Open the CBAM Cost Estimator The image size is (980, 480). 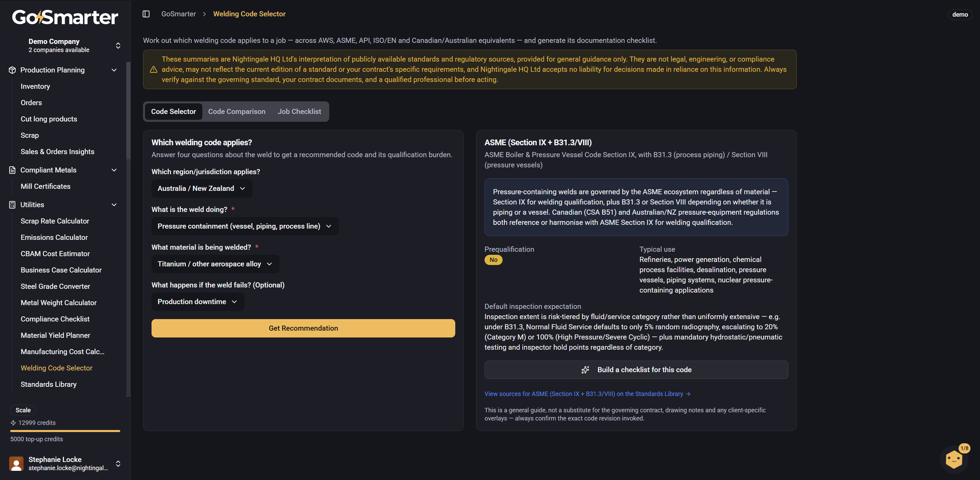point(55,253)
